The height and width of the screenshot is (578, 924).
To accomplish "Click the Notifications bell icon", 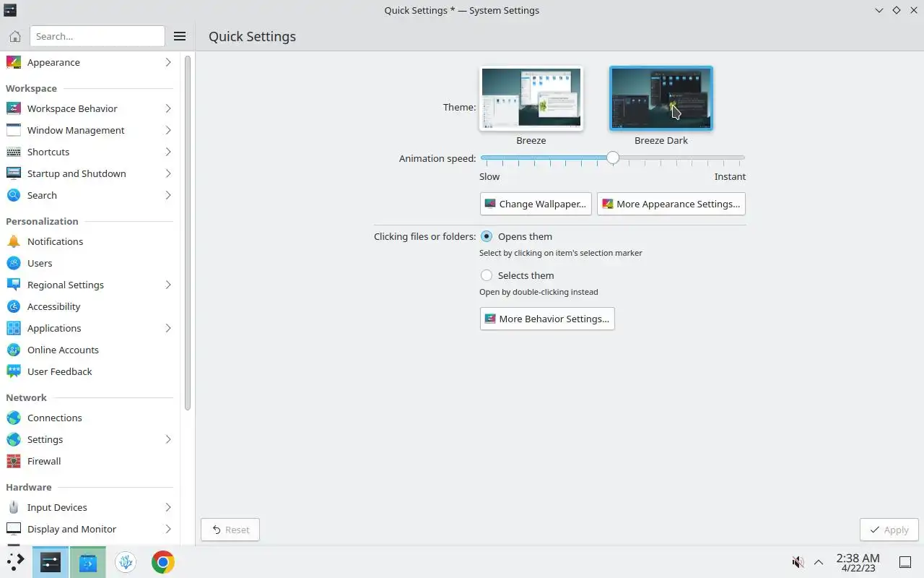I will [13, 241].
